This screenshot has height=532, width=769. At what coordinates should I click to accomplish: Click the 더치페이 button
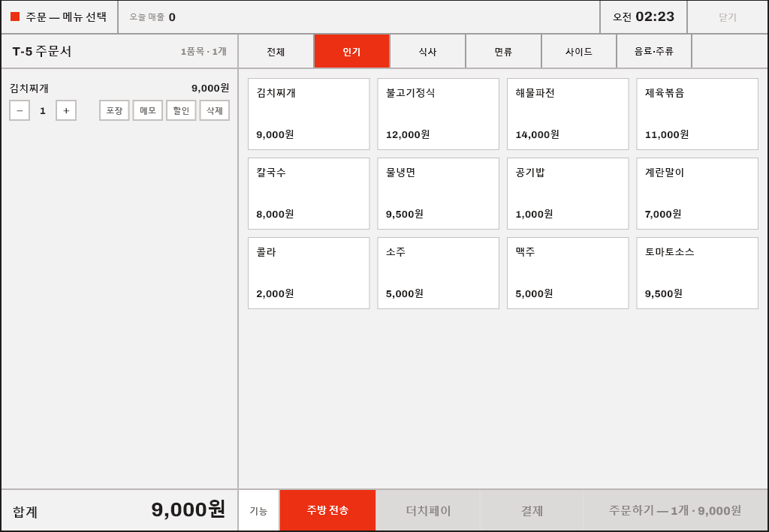[x=428, y=510]
